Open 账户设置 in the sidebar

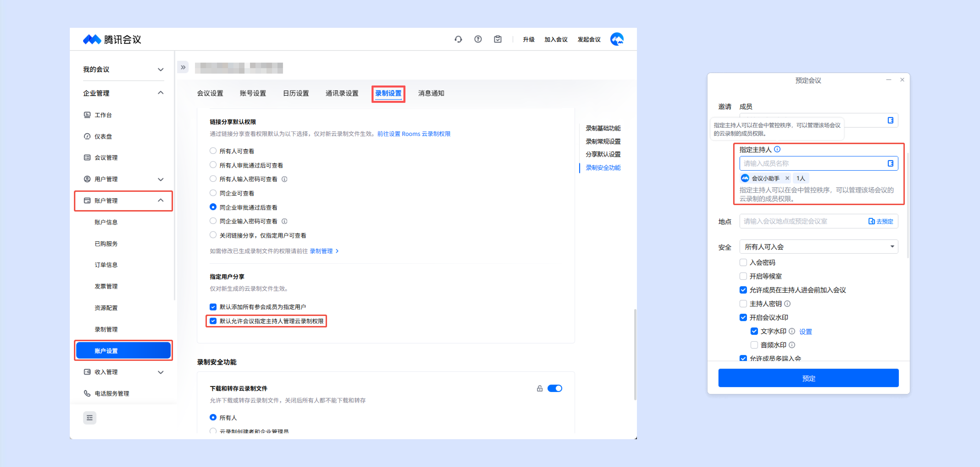(123, 350)
